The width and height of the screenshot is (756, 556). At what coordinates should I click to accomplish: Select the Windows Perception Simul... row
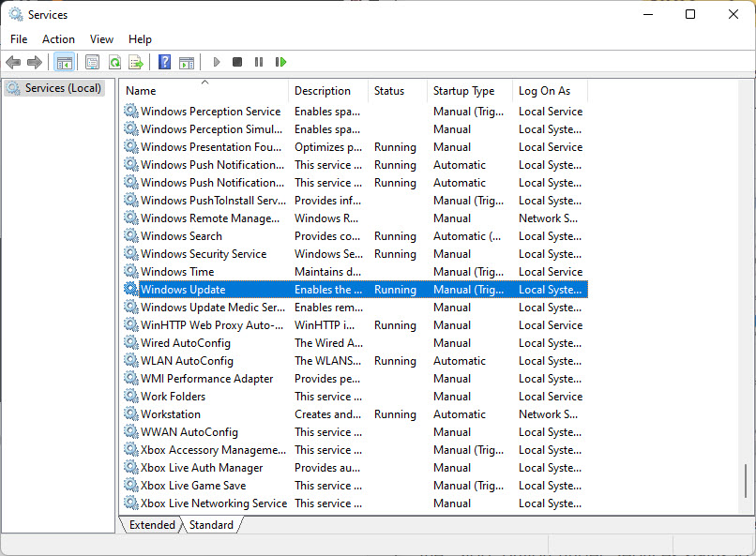pyautogui.click(x=355, y=129)
